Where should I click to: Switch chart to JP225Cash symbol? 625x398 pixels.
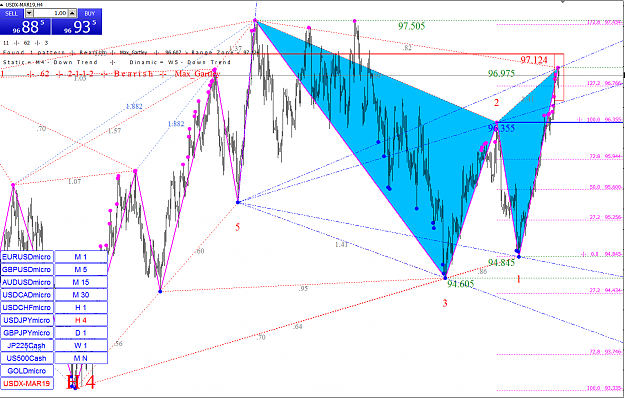point(27,346)
